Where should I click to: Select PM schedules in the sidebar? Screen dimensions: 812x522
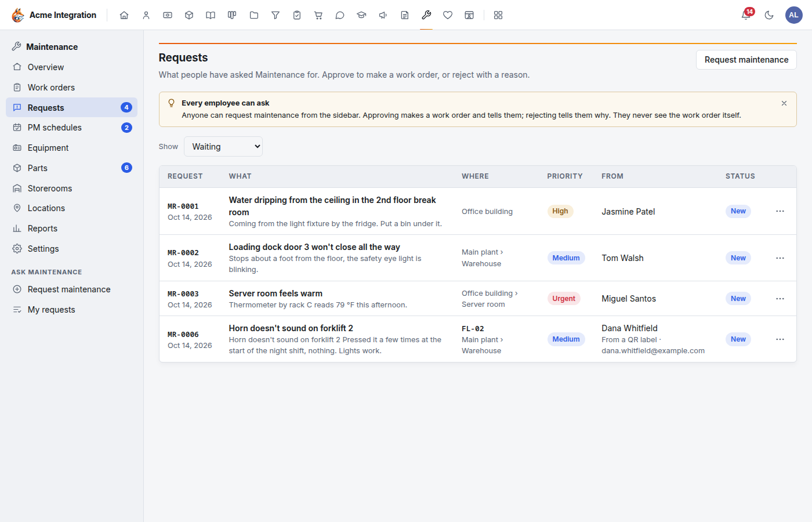tap(72, 128)
